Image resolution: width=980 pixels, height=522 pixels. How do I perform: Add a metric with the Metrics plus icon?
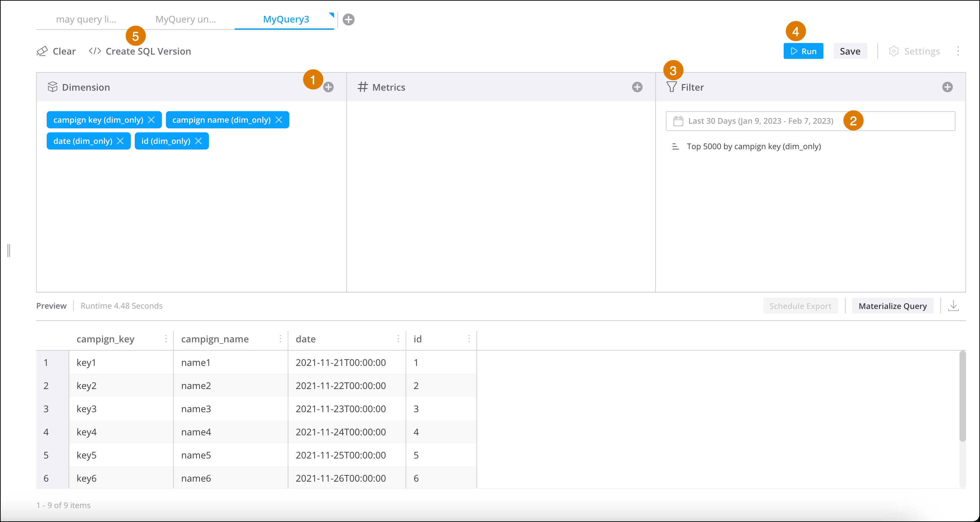[x=637, y=87]
